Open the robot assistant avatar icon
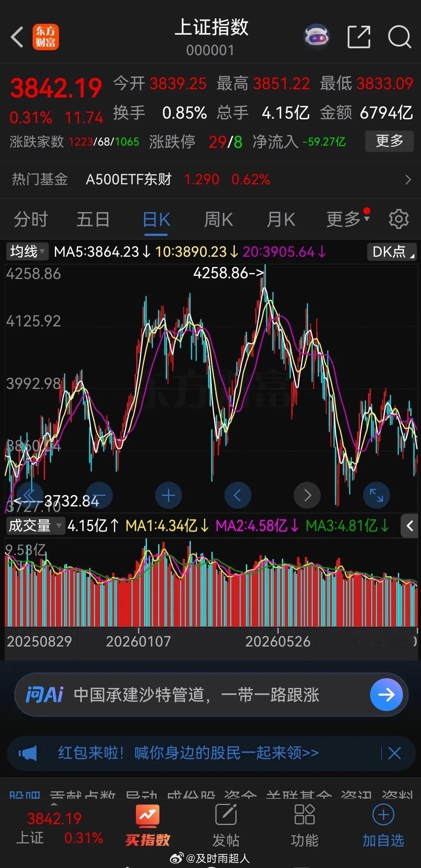 pyautogui.click(x=317, y=37)
